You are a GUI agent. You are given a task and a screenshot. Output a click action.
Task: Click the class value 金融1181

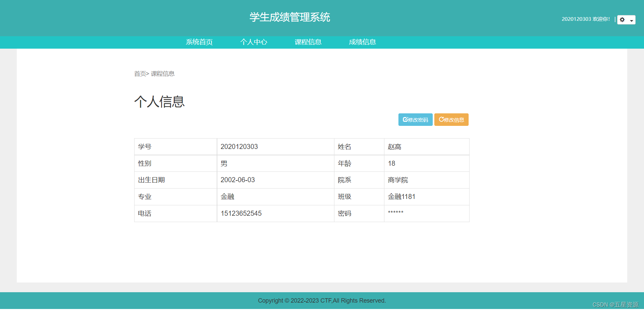[x=401, y=197]
